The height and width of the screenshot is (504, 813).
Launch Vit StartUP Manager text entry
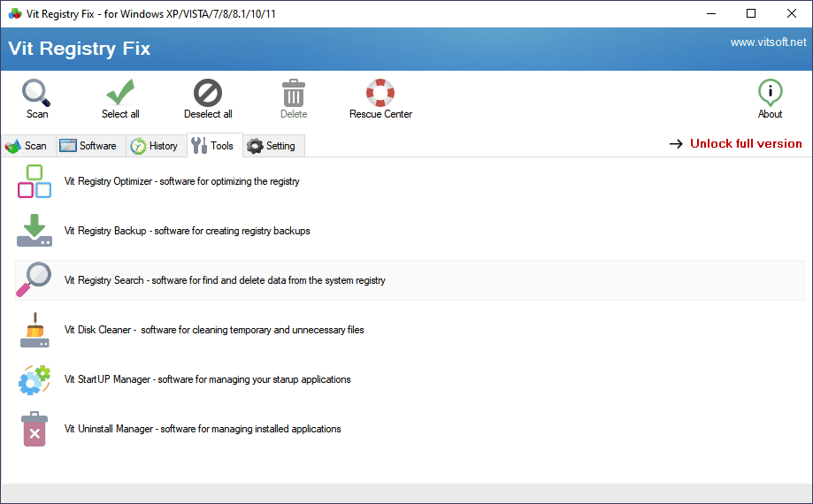click(x=207, y=379)
